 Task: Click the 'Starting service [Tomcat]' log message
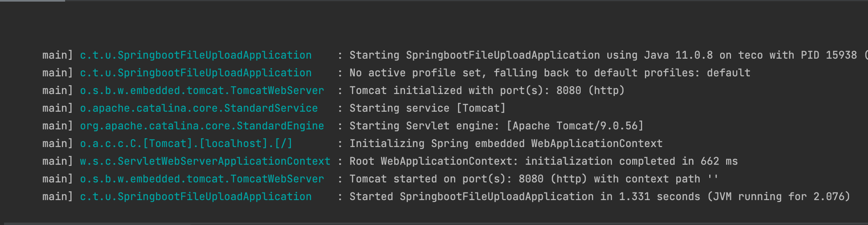point(427,108)
